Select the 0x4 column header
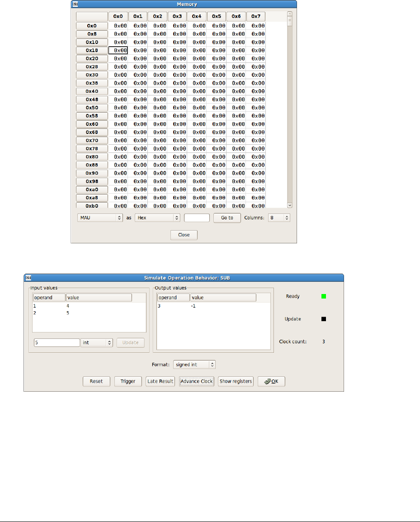This screenshot has height=522, width=420. tap(197, 16)
